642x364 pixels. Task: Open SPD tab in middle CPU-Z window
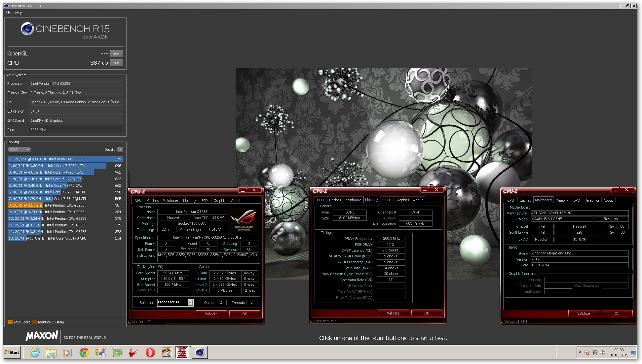[x=387, y=200]
